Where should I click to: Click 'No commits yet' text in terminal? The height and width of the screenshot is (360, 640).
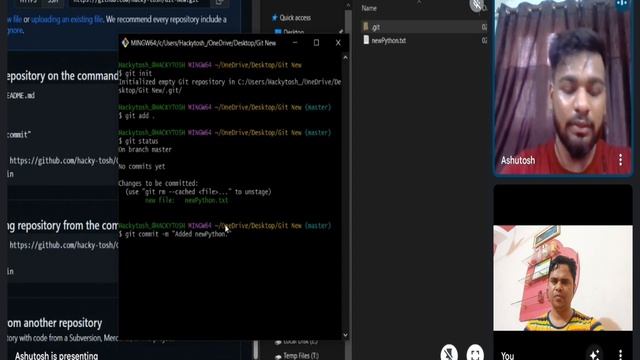coord(142,167)
